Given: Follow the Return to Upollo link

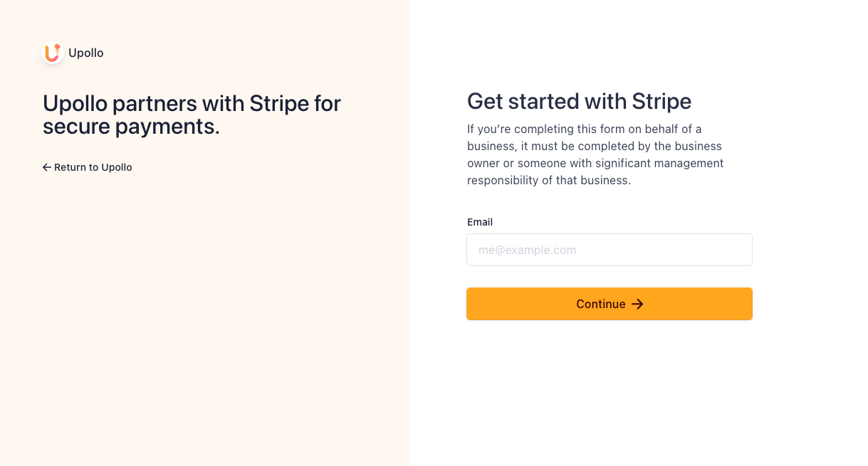Looking at the screenshot, I should tap(88, 167).
